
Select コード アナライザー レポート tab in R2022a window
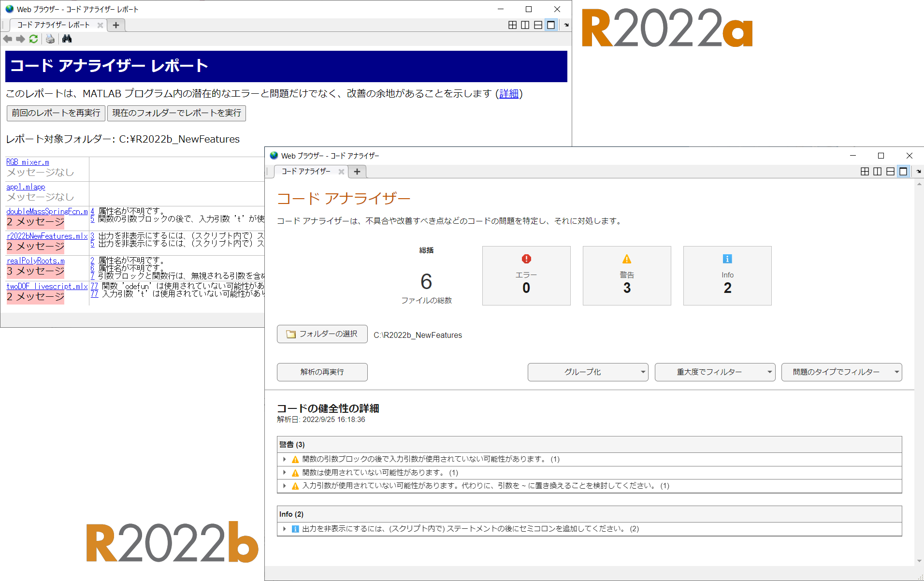pyautogui.click(x=54, y=25)
